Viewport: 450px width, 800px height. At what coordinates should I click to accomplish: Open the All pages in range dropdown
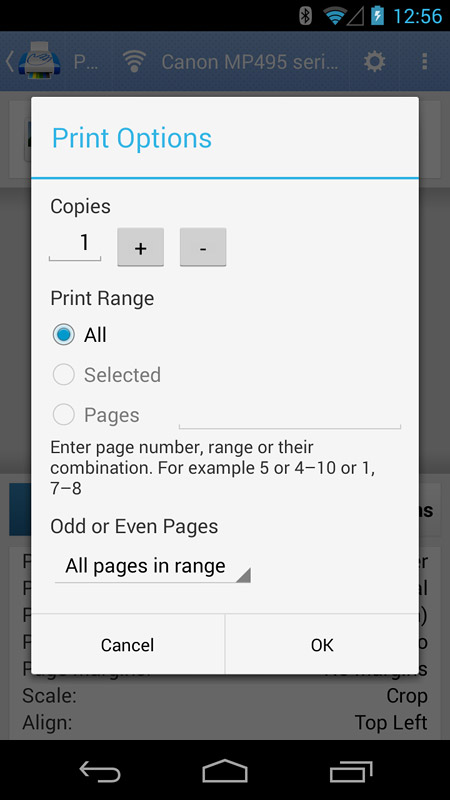click(x=153, y=566)
